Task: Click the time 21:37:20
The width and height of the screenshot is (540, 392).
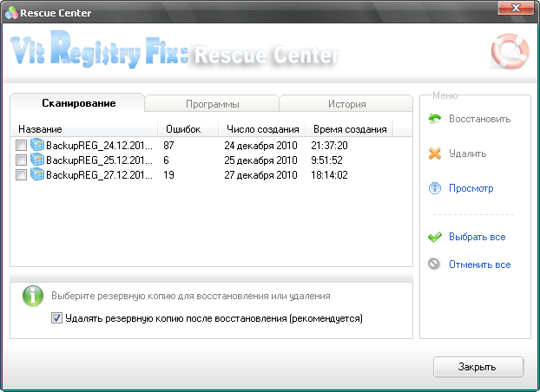Action: [329, 146]
